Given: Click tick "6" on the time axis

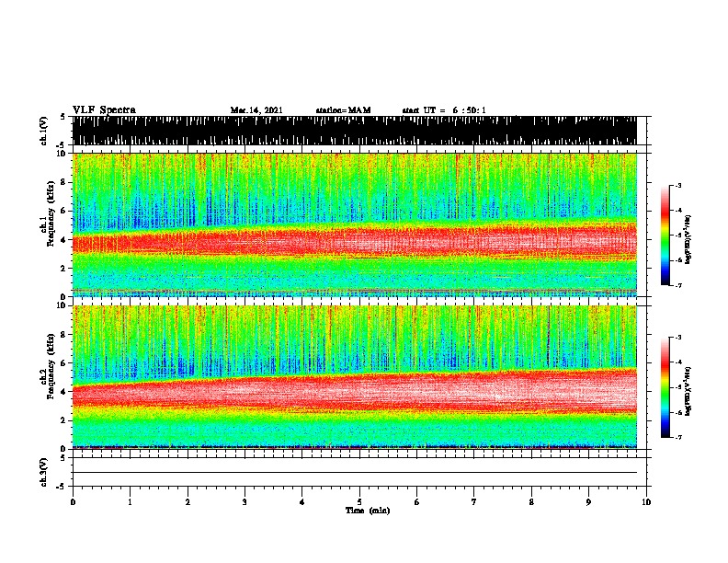Looking at the screenshot, I should pyautogui.click(x=417, y=502).
